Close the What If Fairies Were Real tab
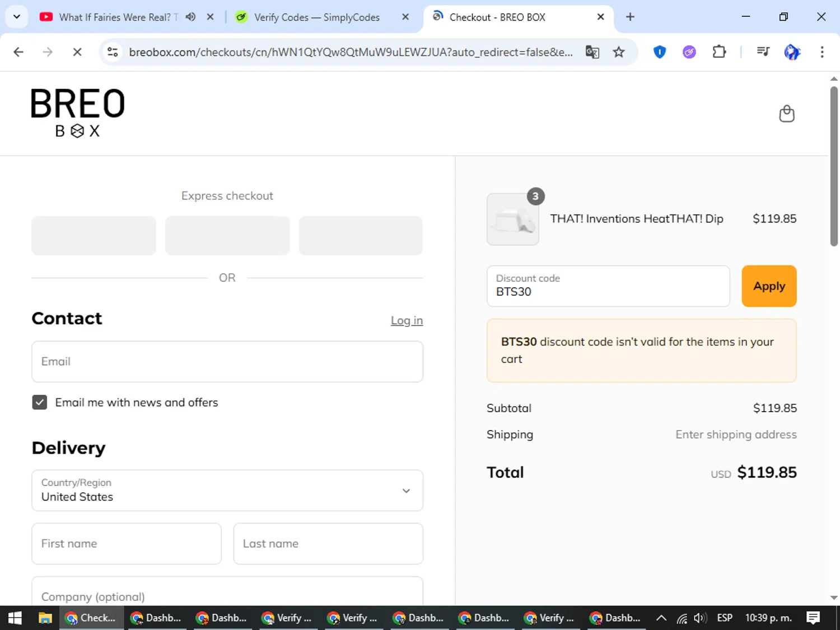The image size is (840, 630). point(211,17)
